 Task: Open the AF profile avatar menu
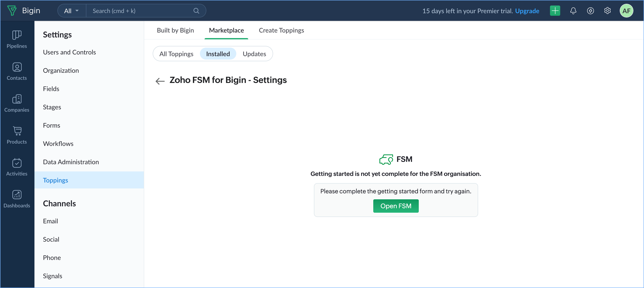pos(626,11)
